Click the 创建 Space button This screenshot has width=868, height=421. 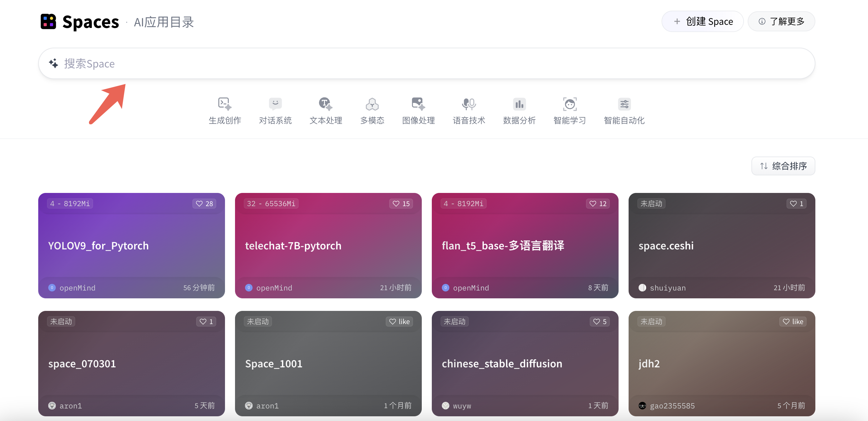click(x=703, y=21)
